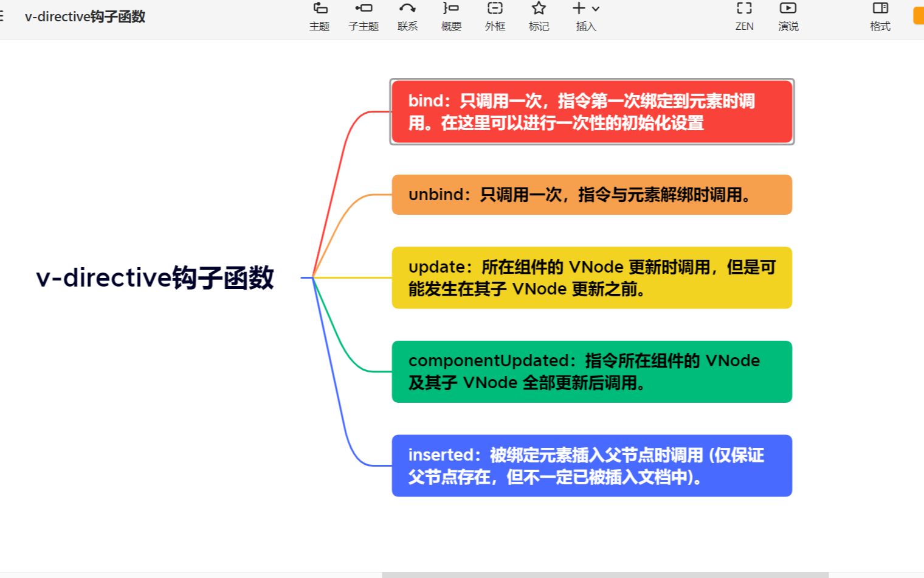Click the horizontal scrollbar at bottom
Screen dimensions: 924x578
pyautogui.click(x=605, y=575)
